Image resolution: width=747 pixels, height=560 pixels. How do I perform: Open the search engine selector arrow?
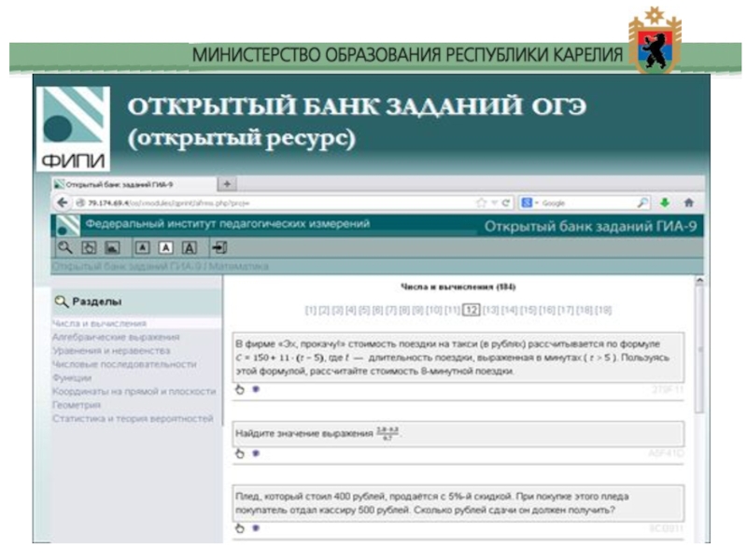(536, 203)
